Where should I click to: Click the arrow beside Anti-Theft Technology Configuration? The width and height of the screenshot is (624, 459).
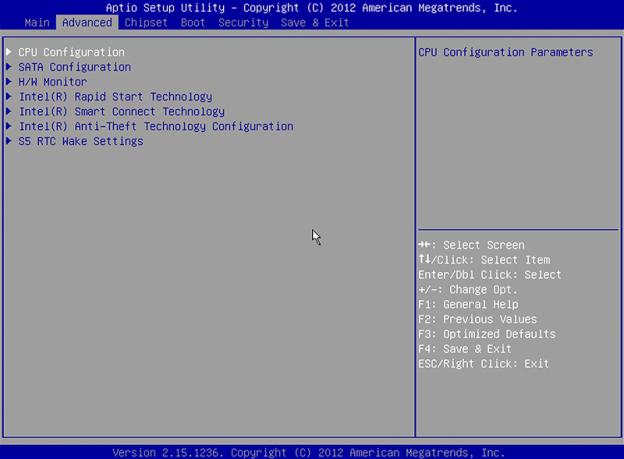coord(9,126)
